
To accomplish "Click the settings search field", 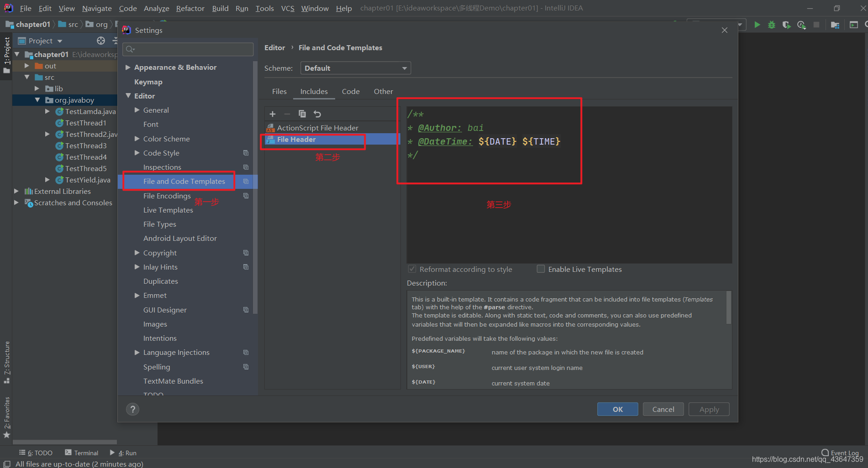I will [x=188, y=49].
